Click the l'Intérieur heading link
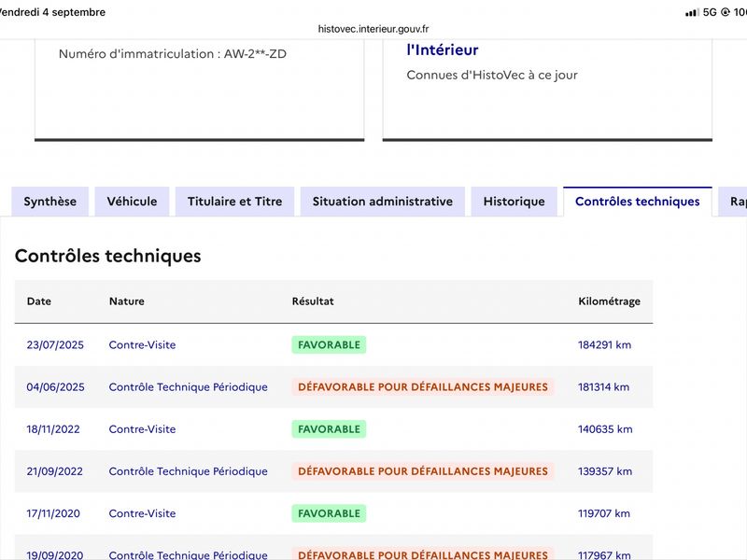This screenshot has height=560, width=747. coord(442,50)
